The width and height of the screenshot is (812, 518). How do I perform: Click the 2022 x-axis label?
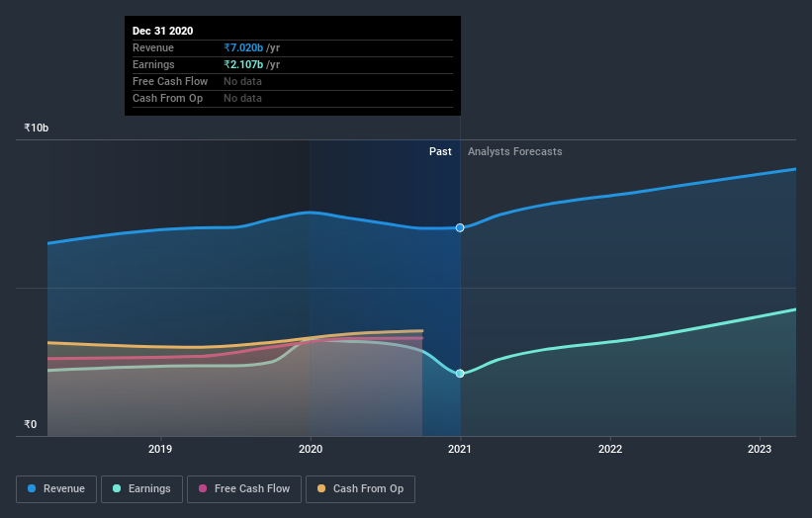pyautogui.click(x=610, y=449)
